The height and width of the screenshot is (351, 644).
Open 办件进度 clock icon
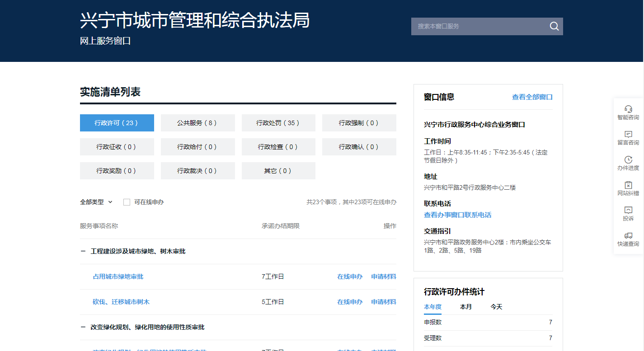[x=628, y=159]
